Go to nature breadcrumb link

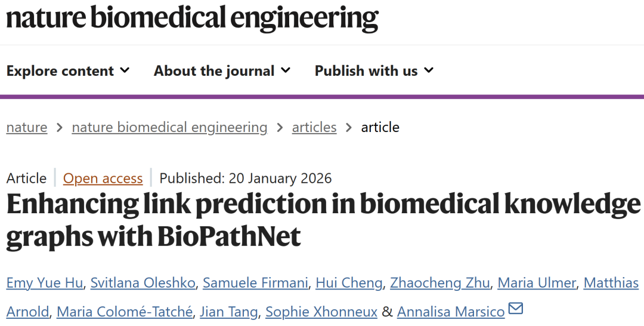(x=27, y=127)
